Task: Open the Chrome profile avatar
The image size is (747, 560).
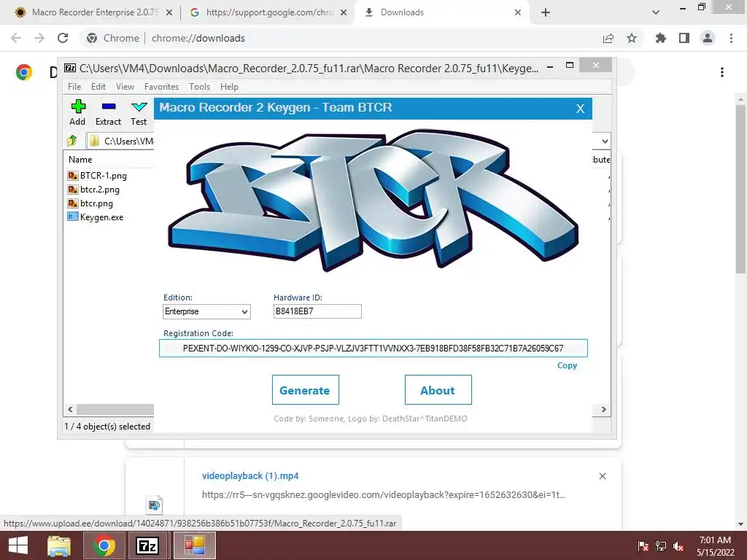Action: click(708, 38)
